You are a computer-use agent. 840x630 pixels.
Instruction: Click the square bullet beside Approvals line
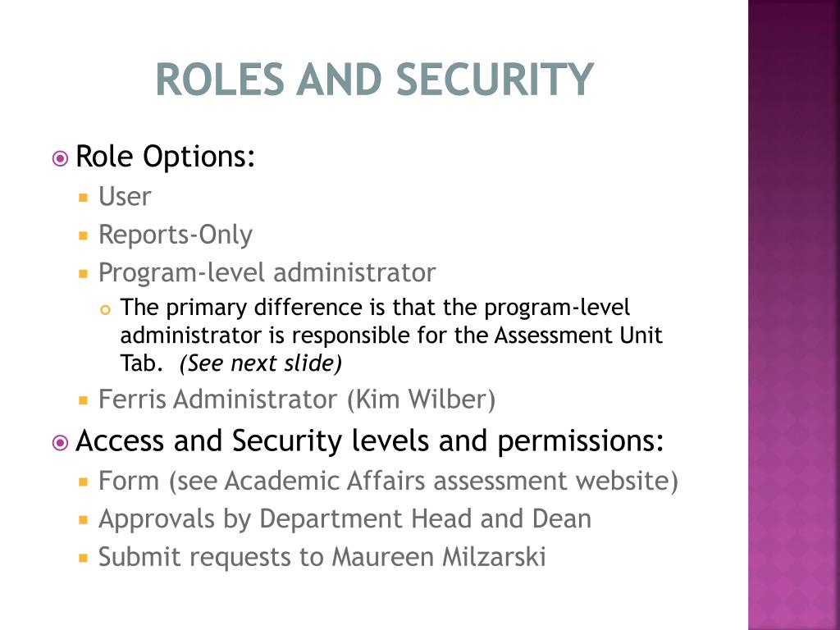83,519
